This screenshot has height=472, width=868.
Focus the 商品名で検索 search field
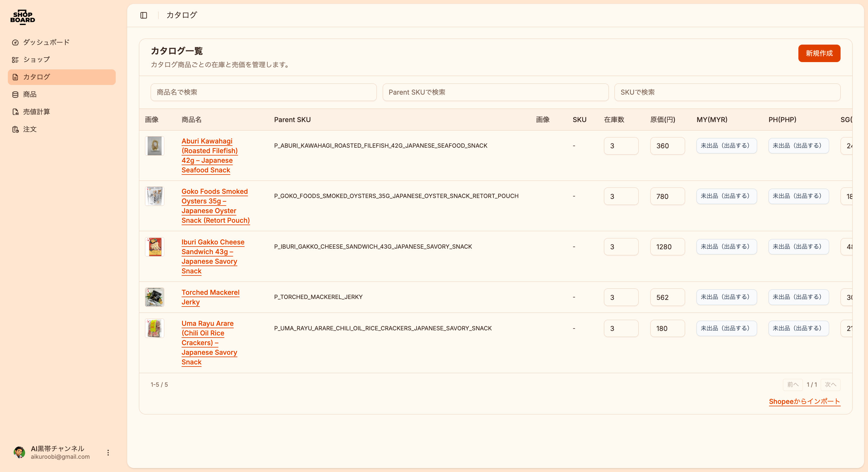pyautogui.click(x=263, y=92)
